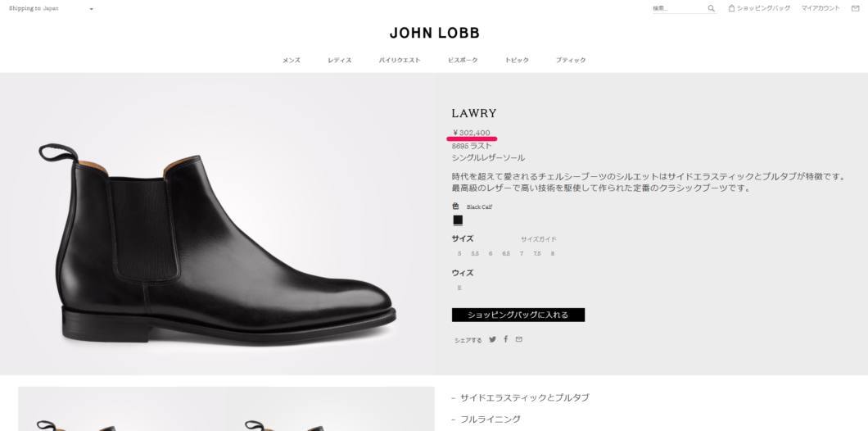
Task: Select shoe size 8
Action: pos(552,254)
